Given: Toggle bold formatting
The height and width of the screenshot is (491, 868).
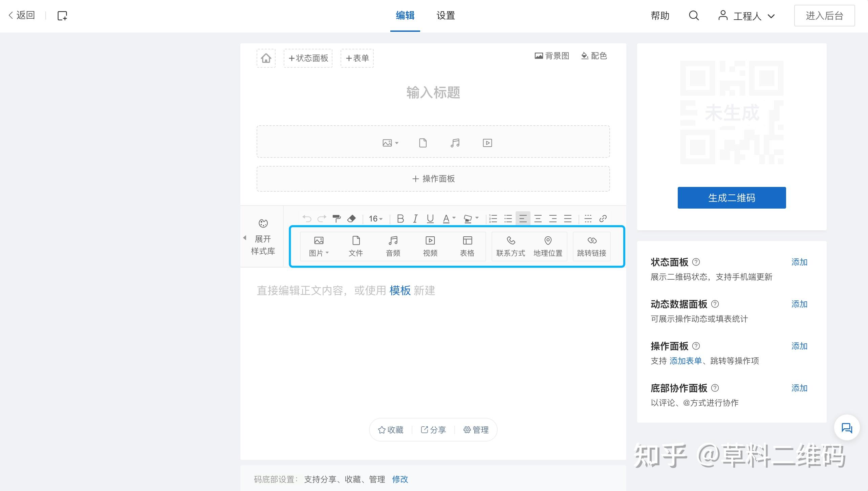Looking at the screenshot, I should (x=400, y=218).
